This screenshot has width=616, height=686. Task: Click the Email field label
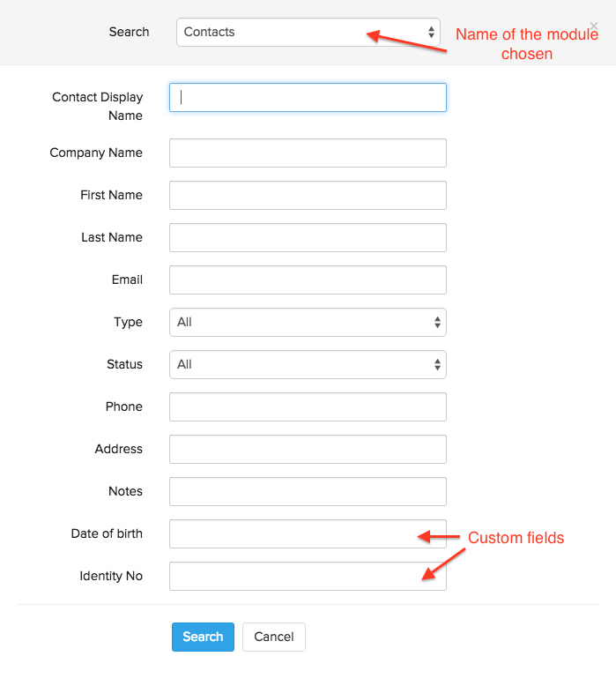pos(127,280)
